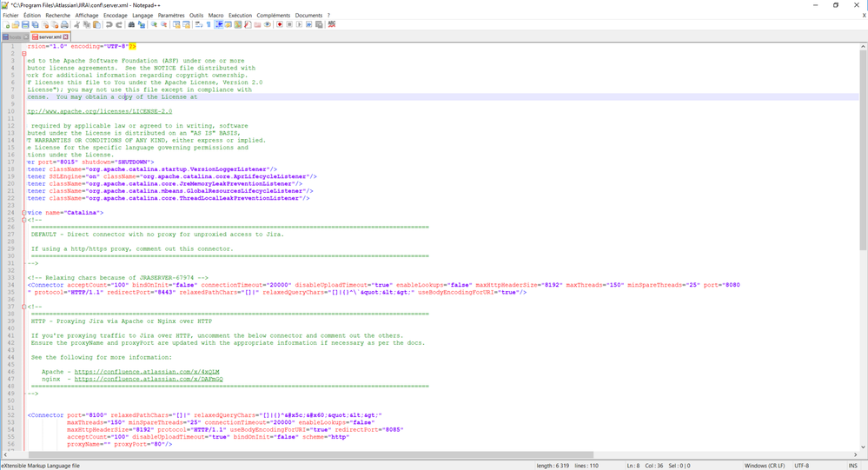Open the Macro menu
The image size is (868, 470).
(x=215, y=16)
